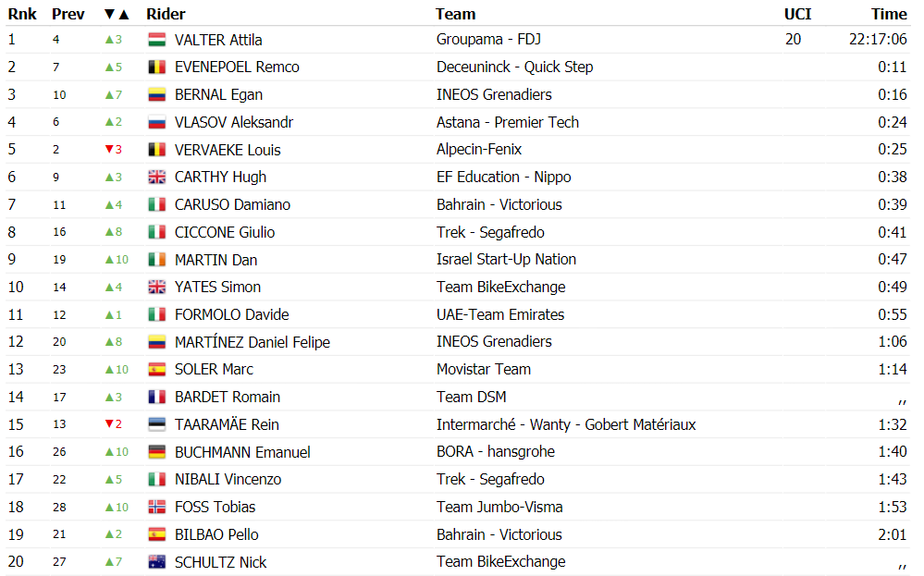This screenshot has width=924, height=576.
Task: Open the Intermarché - Wanty - Gobert Matériaux team
Action: [566, 424]
